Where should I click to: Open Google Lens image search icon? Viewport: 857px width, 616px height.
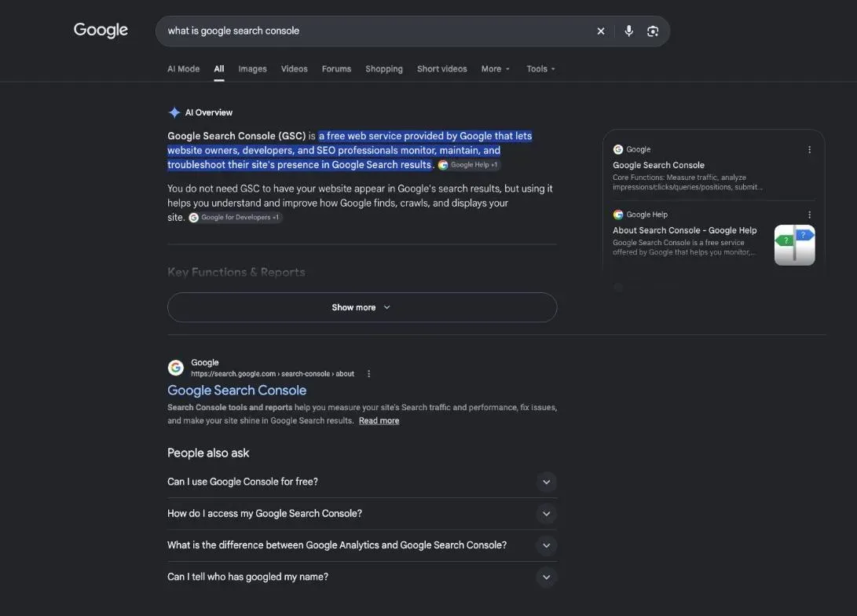[653, 31]
